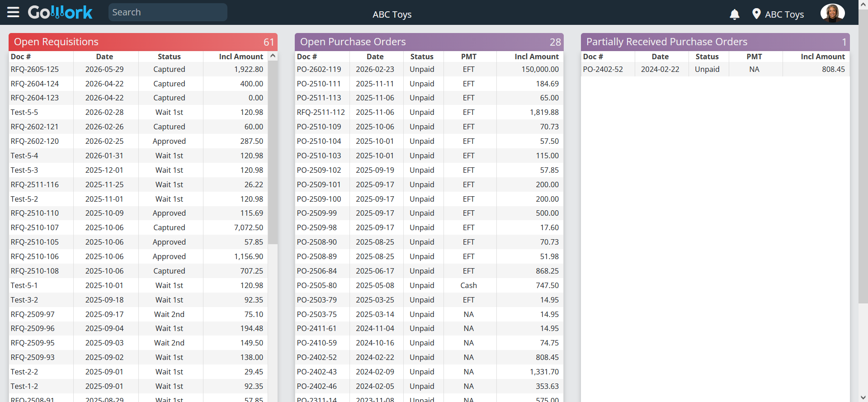Click the requisitions list scrollbar thumb
The image size is (868, 402).
[273, 152]
